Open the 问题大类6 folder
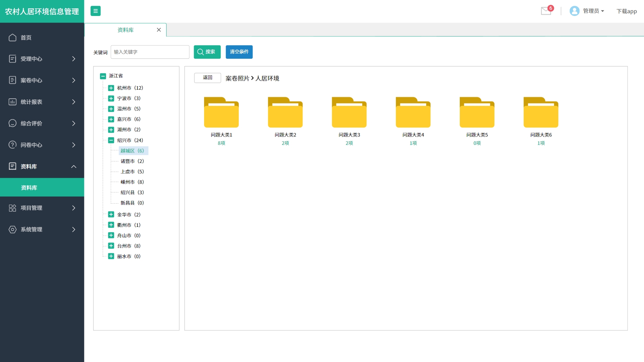Image resolution: width=644 pixels, height=362 pixels. (541, 112)
